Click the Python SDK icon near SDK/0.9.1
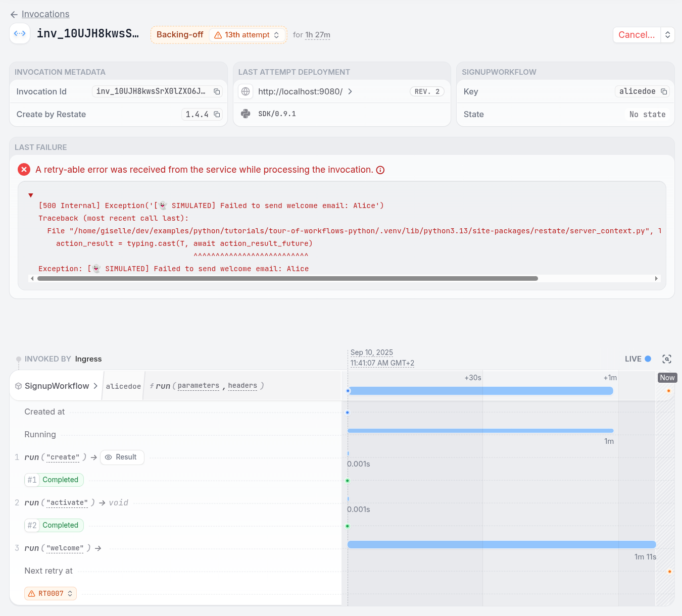682x616 pixels. [245, 114]
